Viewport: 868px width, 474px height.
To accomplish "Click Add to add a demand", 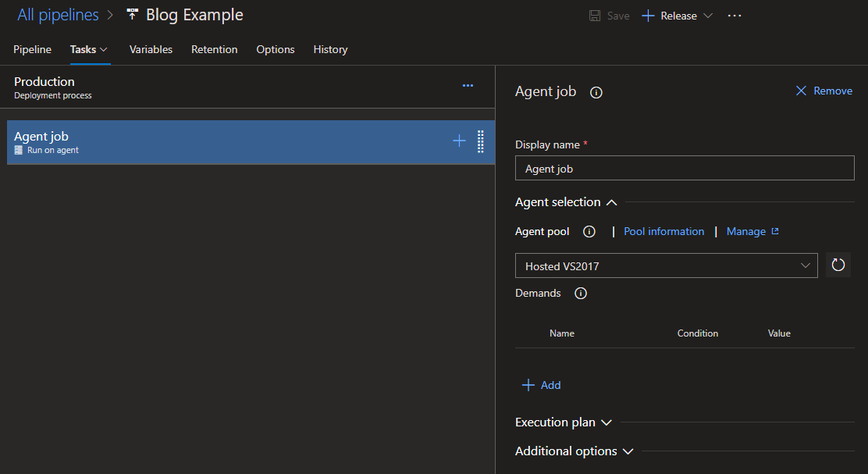I will (550, 385).
